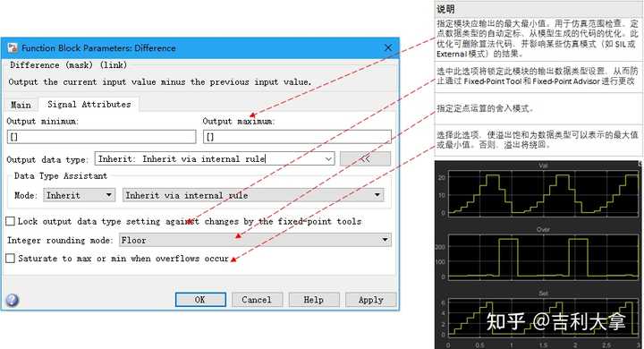Collapse Data Type Assistant with << button

tap(365, 158)
